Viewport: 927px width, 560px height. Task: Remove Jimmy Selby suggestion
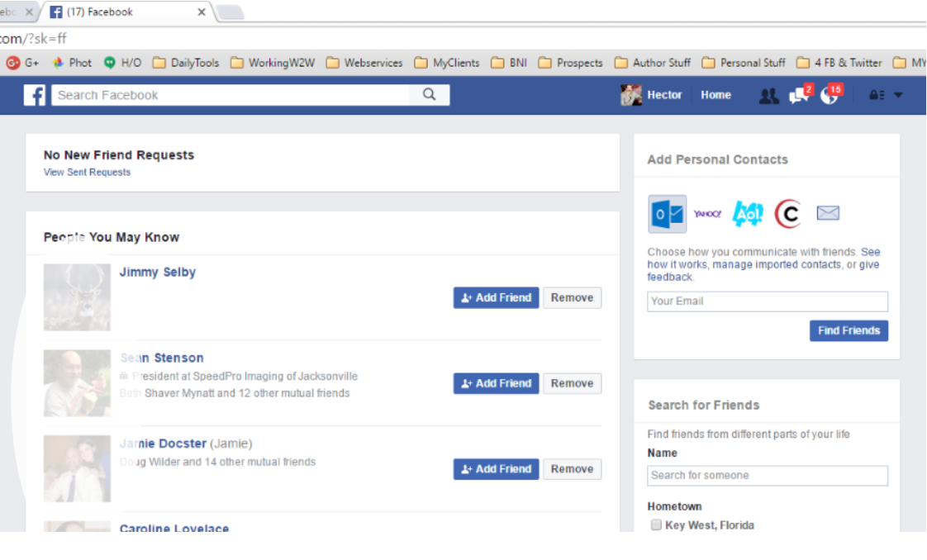[x=572, y=297]
